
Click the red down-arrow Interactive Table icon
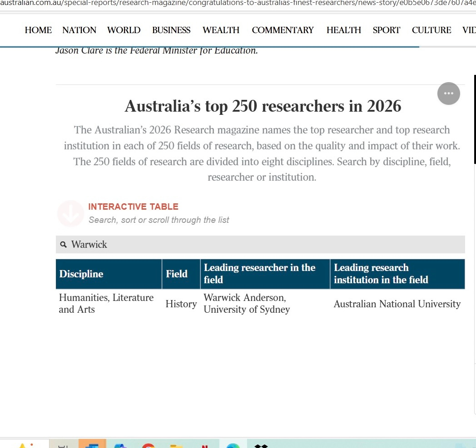point(70,213)
